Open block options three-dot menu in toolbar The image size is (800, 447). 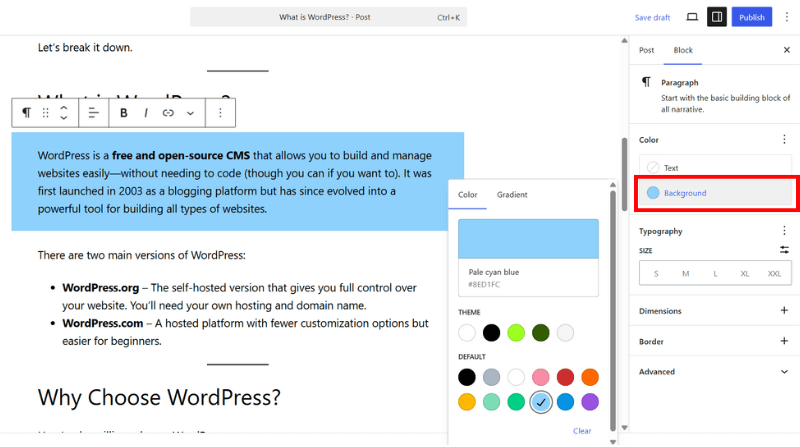click(220, 113)
